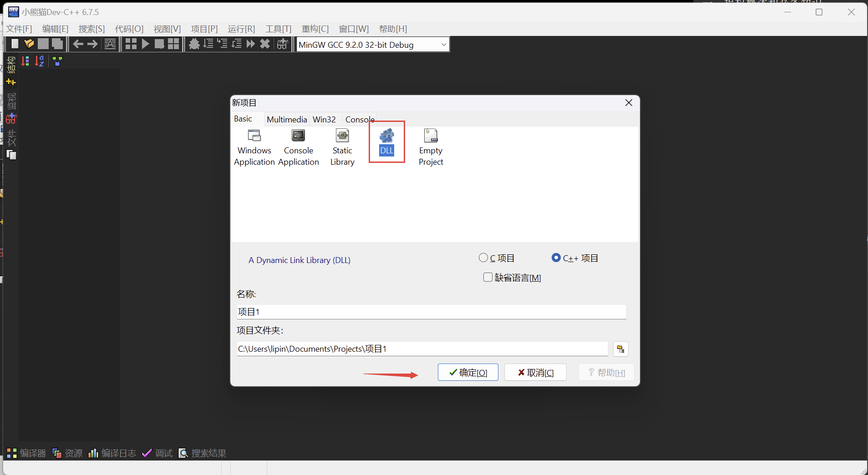Select the Static Library project type
Viewport: 868px width, 475px height.
[342, 148]
